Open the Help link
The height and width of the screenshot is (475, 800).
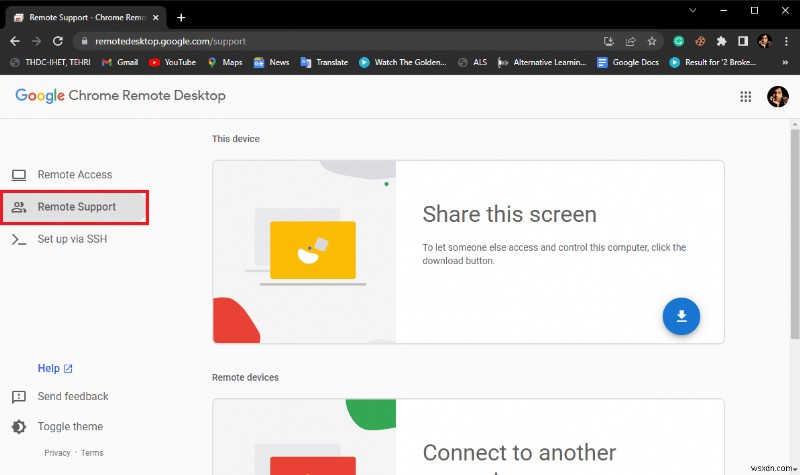coord(55,368)
